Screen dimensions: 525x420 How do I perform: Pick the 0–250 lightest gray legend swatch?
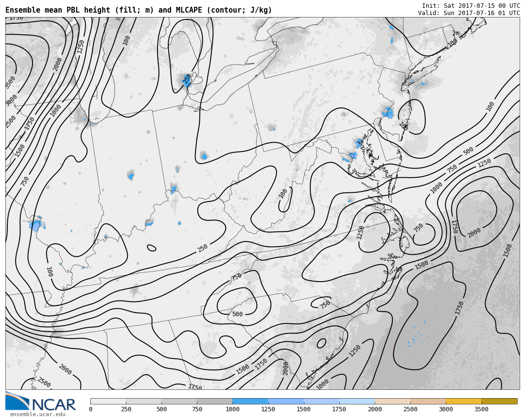[x=108, y=401]
